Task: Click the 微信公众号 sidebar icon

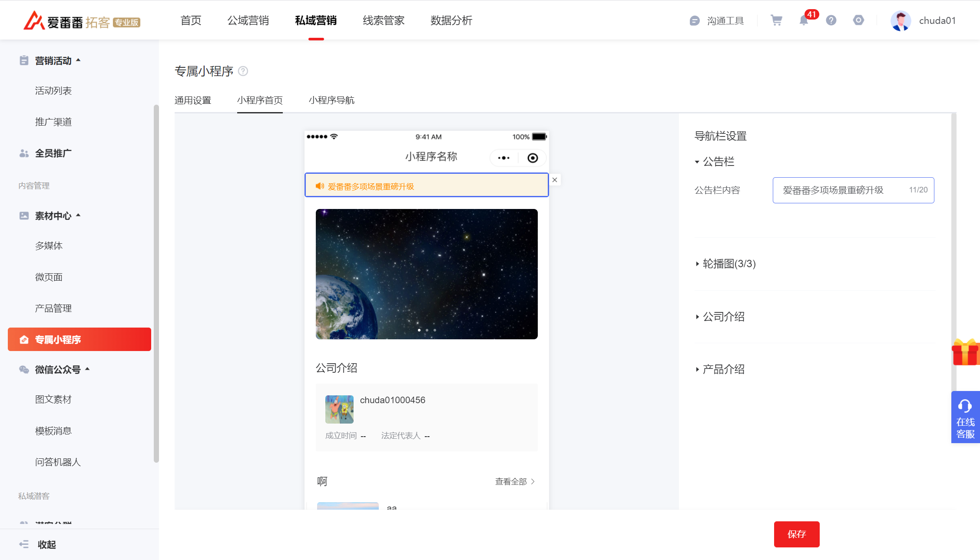Action: click(24, 370)
